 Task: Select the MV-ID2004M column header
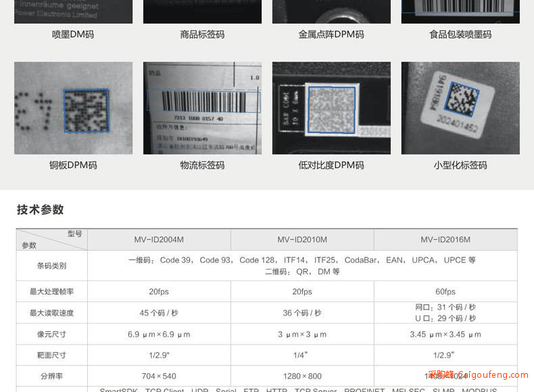tap(159, 240)
